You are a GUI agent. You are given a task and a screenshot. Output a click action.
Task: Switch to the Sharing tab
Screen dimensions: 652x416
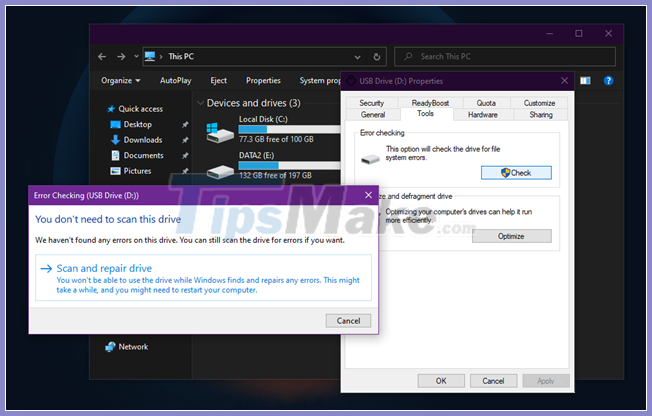[x=541, y=114]
